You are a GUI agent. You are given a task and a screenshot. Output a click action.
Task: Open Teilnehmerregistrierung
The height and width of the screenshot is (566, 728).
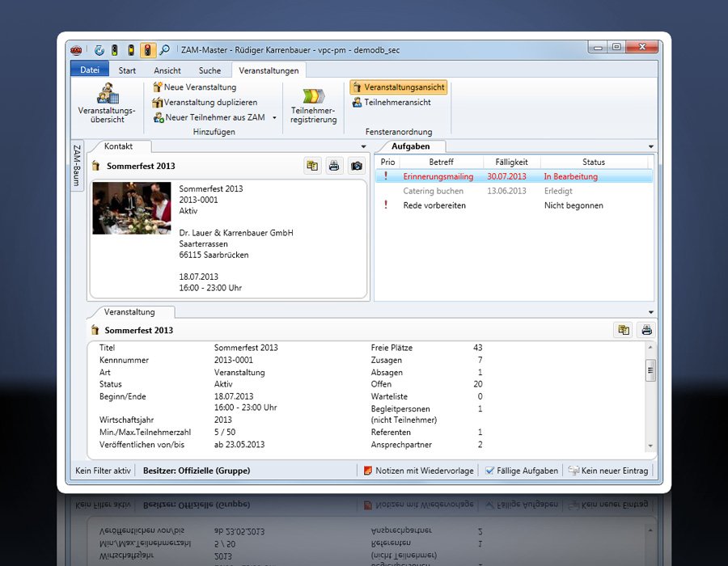[x=313, y=106]
